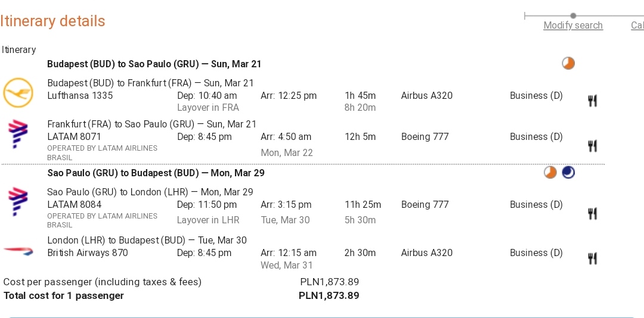This screenshot has width=644, height=318.
Task: Click blue overnight moon icon on return trip
Action: (x=568, y=172)
